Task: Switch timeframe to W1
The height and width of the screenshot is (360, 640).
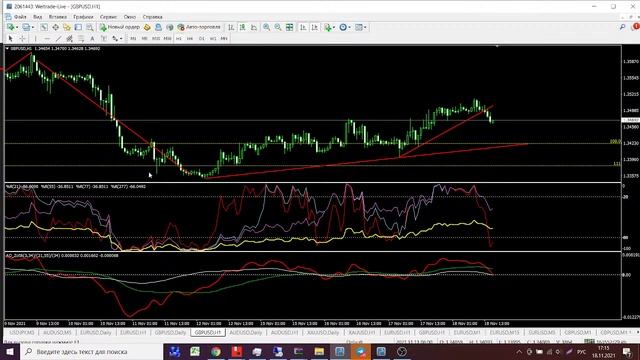Action: tap(213, 38)
